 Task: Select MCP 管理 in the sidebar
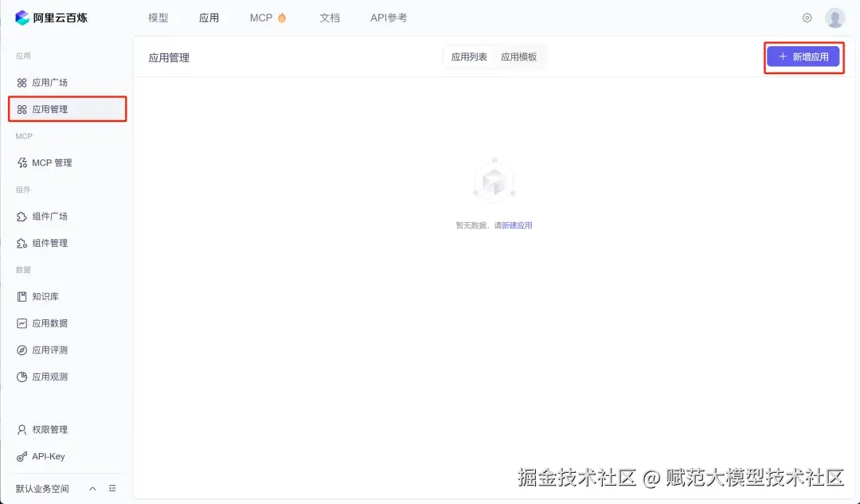coord(49,162)
